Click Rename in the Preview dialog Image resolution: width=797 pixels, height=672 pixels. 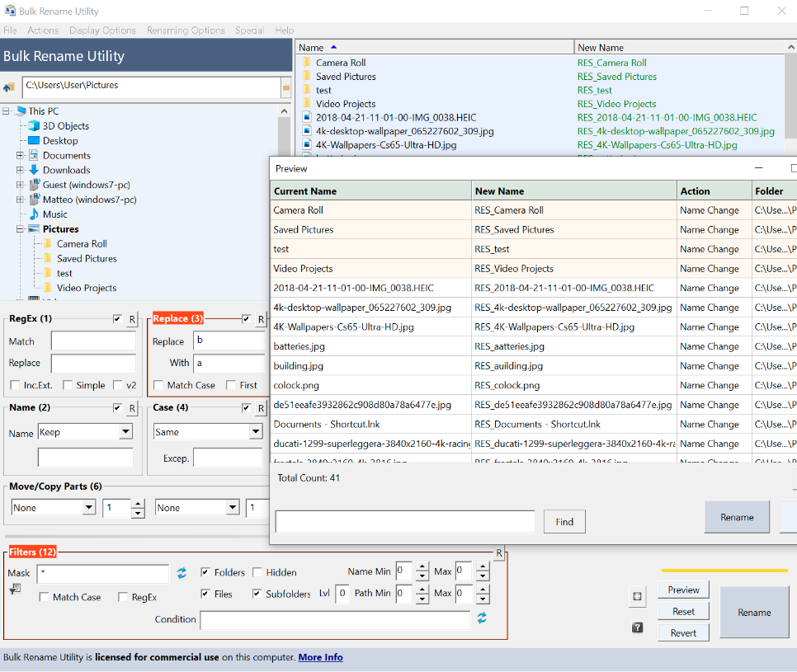point(737,517)
